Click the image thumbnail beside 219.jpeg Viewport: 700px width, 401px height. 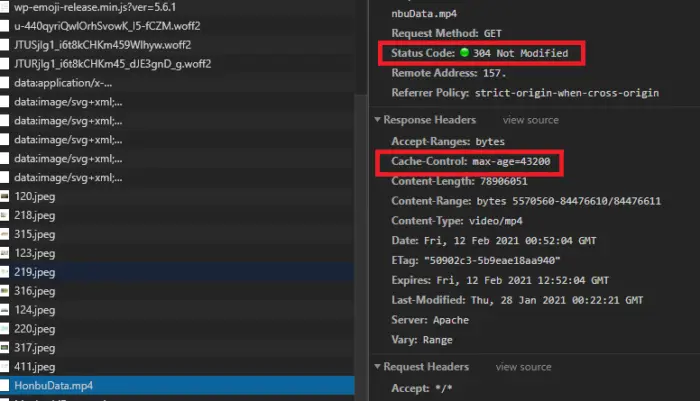[x=6, y=272]
